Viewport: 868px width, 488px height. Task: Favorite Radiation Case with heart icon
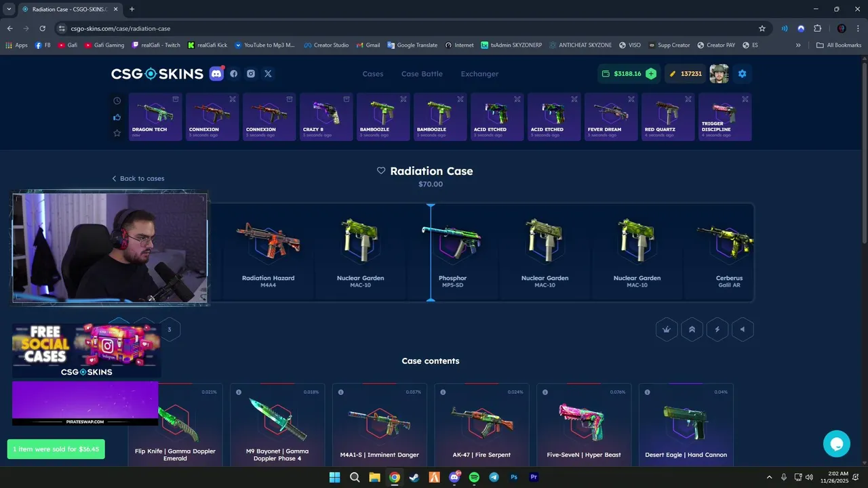[x=381, y=171]
